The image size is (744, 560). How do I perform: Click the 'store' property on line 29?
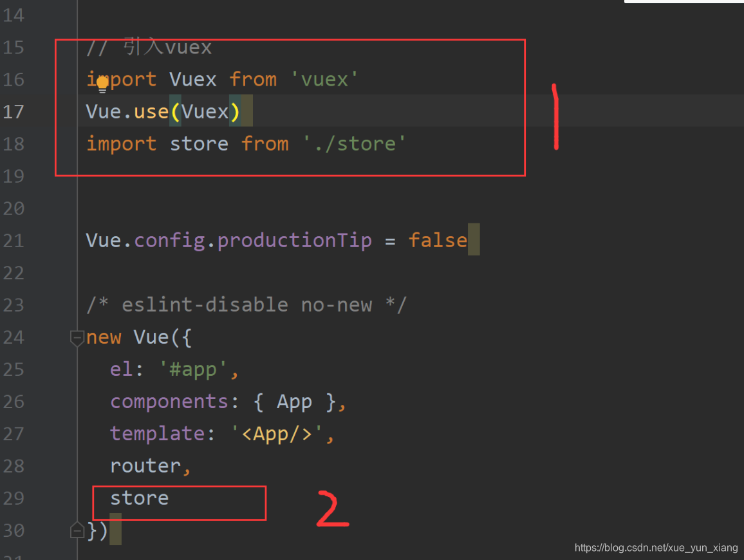point(140,498)
